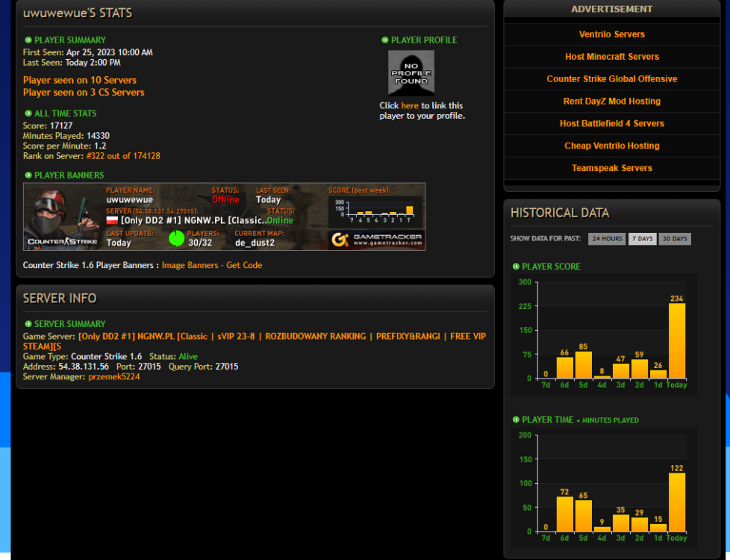Open the Rent DayZ Mod Hosting link
This screenshot has height=560, width=730.
point(612,101)
